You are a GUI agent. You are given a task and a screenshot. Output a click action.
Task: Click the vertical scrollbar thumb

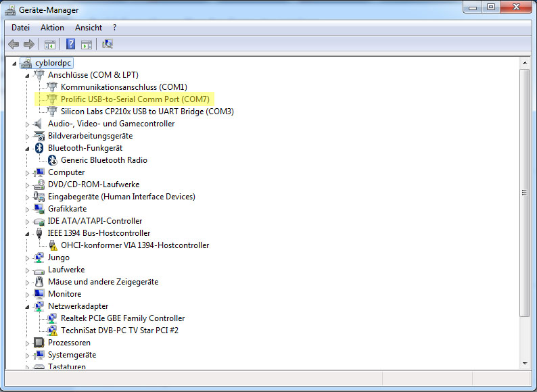pos(525,193)
